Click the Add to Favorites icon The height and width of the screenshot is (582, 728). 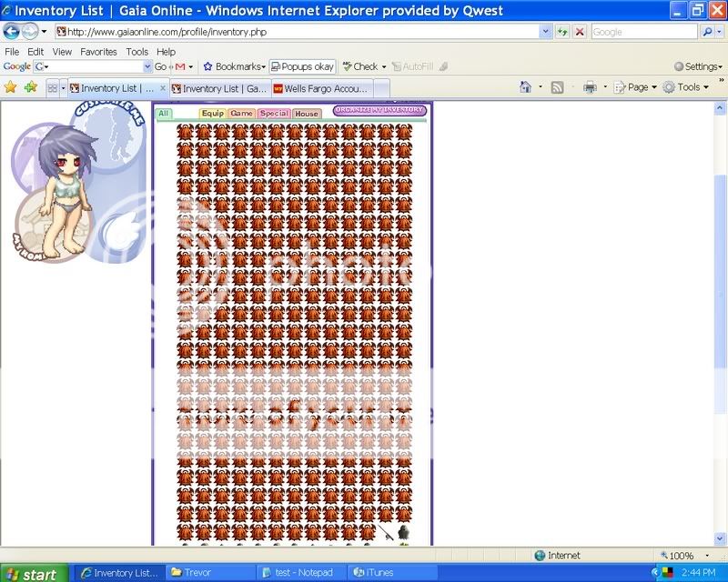point(30,87)
